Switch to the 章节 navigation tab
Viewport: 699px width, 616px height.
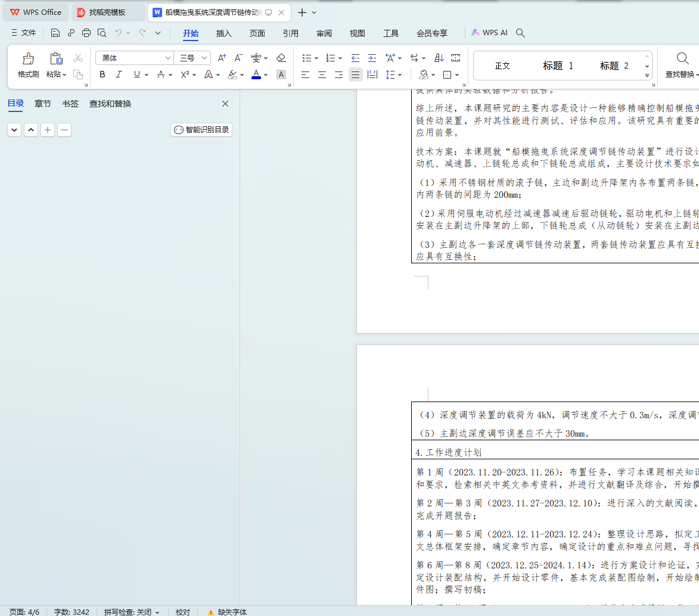coord(43,104)
